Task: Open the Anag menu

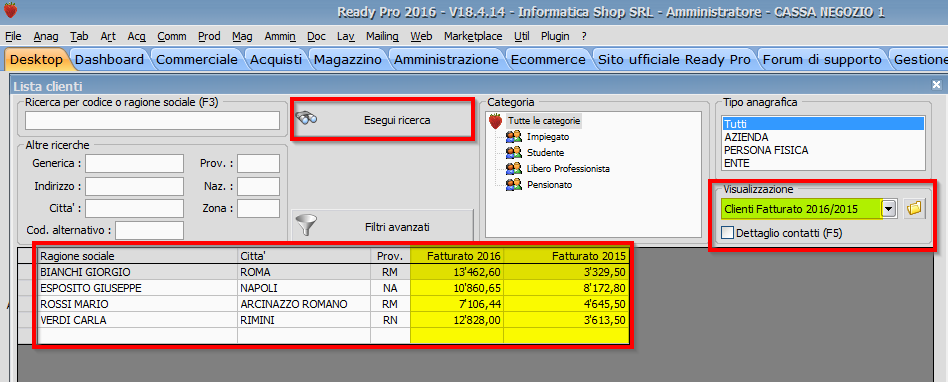Action: pos(46,36)
